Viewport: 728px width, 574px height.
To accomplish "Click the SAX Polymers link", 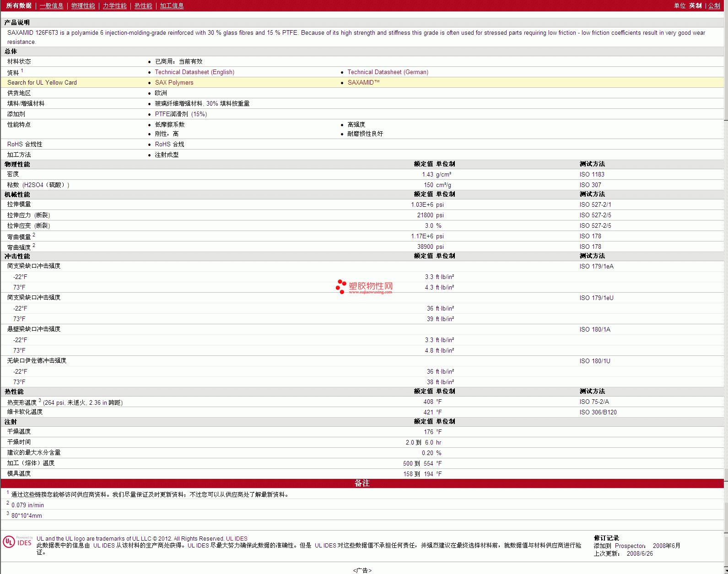I will point(174,83).
